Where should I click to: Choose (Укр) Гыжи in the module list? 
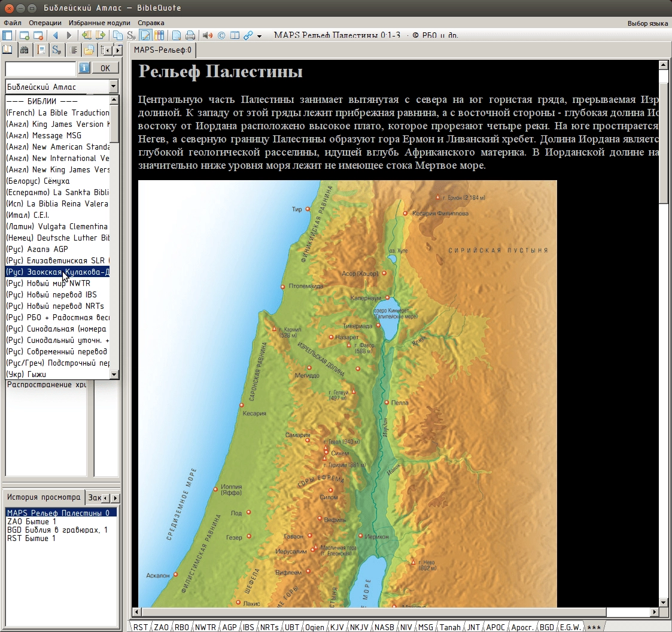point(57,374)
